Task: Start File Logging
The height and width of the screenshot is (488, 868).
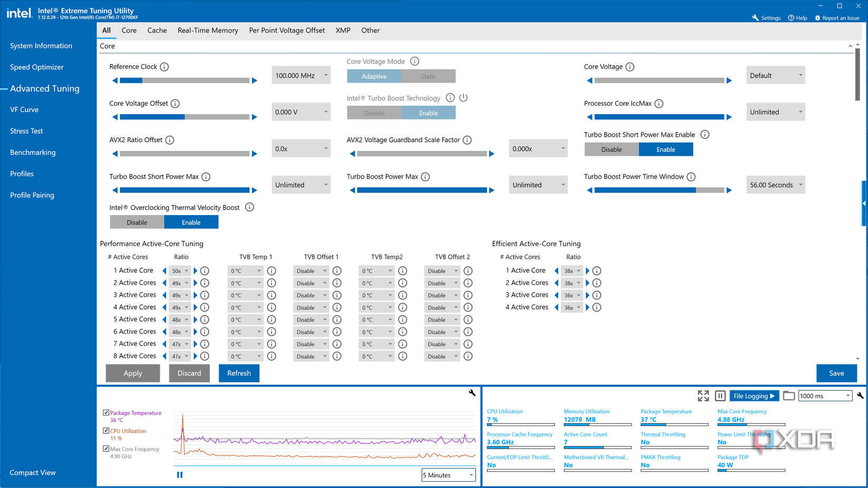Action: (754, 395)
